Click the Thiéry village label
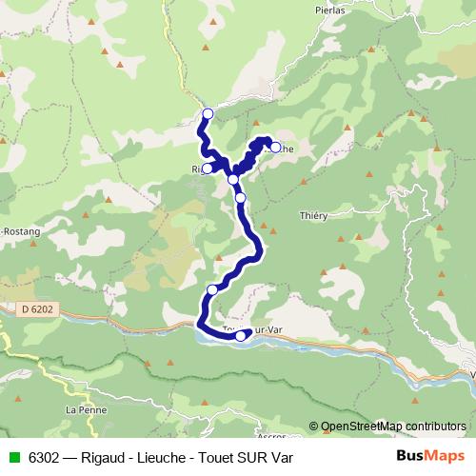476x476 pixels. (x=313, y=216)
